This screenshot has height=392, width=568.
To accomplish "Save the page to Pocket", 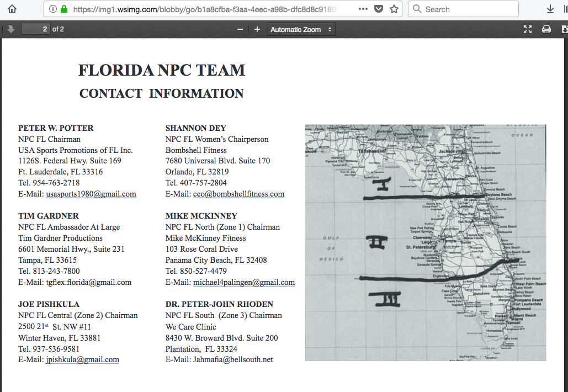I will click(379, 9).
